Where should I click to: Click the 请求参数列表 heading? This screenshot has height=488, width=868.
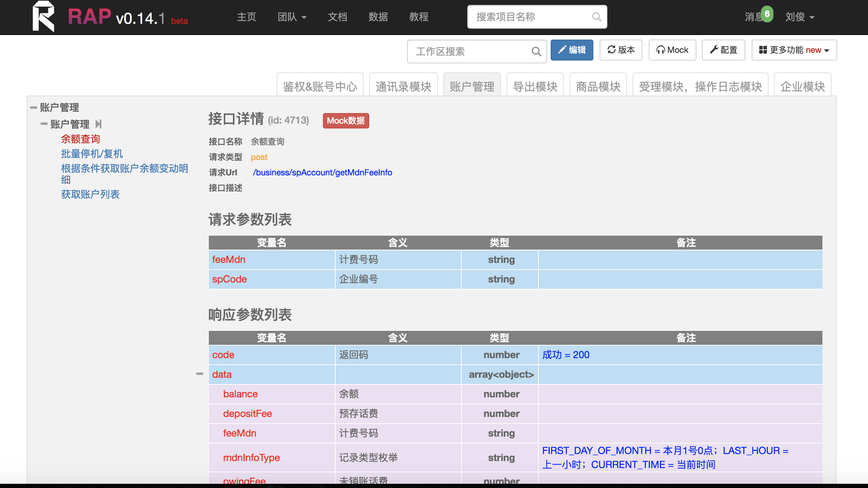coord(250,219)
